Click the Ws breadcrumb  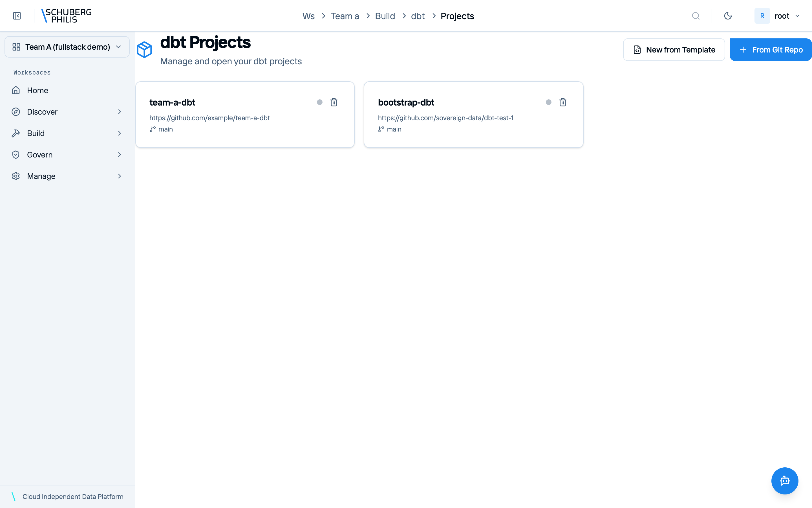point(308,16)
